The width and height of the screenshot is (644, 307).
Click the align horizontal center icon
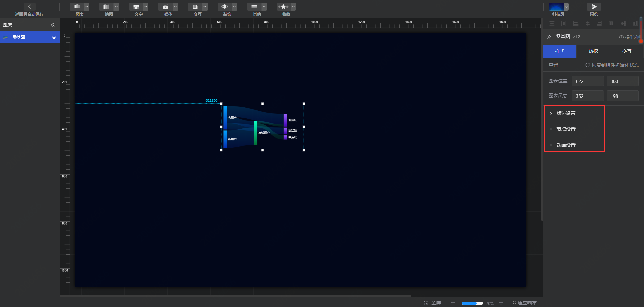click(588, 24)
